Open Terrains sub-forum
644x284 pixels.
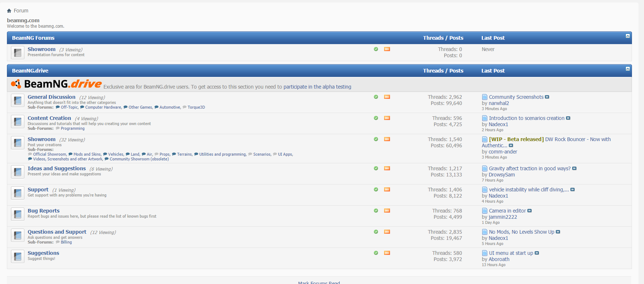184,154
